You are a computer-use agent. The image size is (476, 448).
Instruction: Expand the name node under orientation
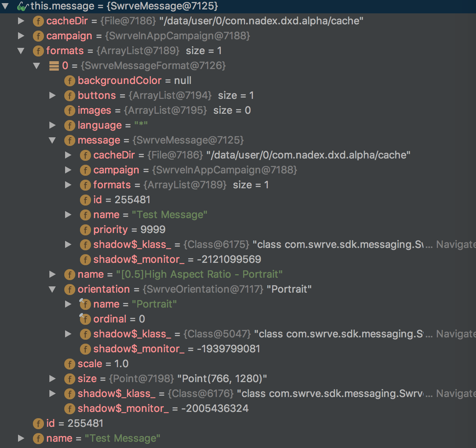coord(68,304)
